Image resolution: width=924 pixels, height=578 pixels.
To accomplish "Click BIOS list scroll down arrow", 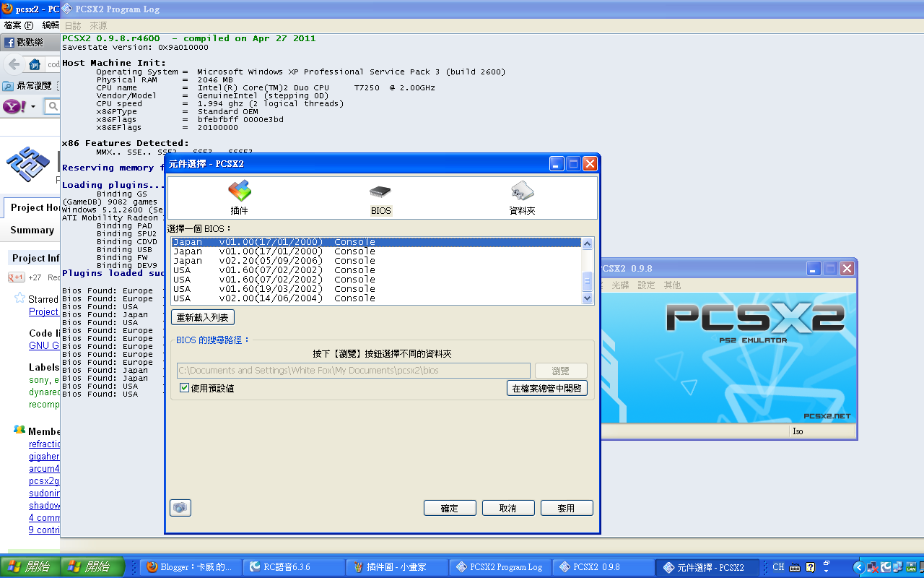I will click(x=587, y=298).
